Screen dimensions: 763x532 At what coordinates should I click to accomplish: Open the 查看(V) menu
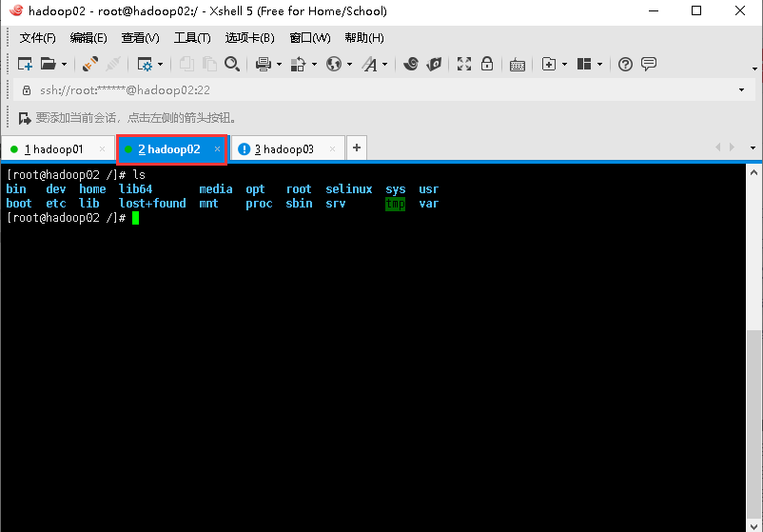point(140,38)
